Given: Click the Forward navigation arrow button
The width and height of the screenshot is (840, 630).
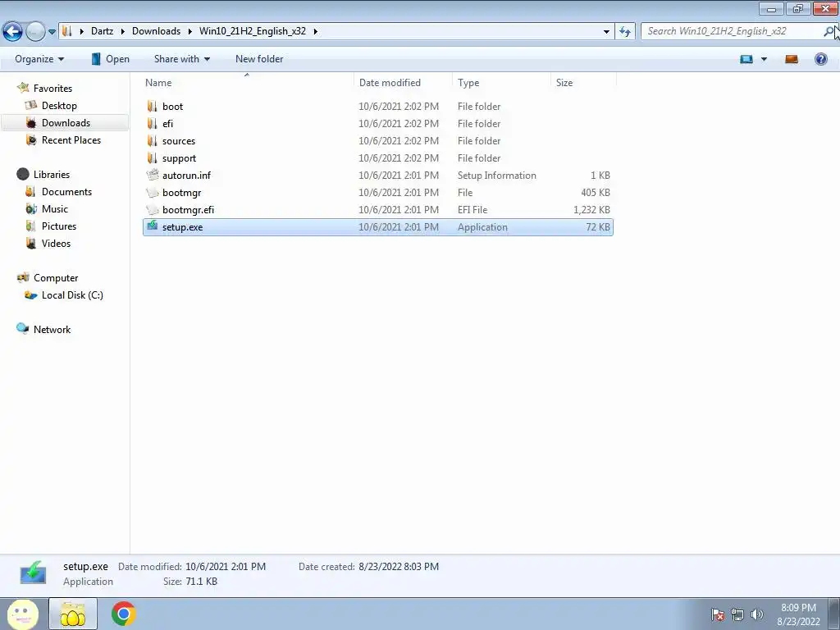Looking at the screenshot, I should click(x=35, y=32).
